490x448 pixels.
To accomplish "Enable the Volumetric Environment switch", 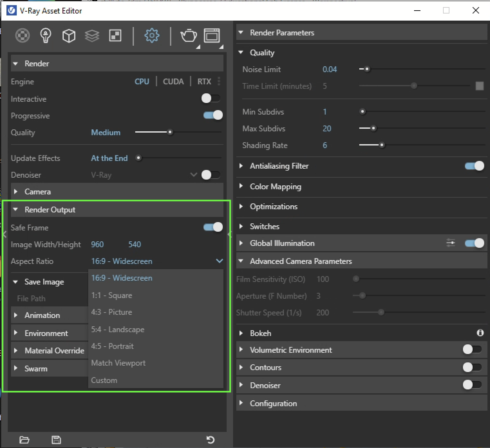I will click(x=472, y=349).
